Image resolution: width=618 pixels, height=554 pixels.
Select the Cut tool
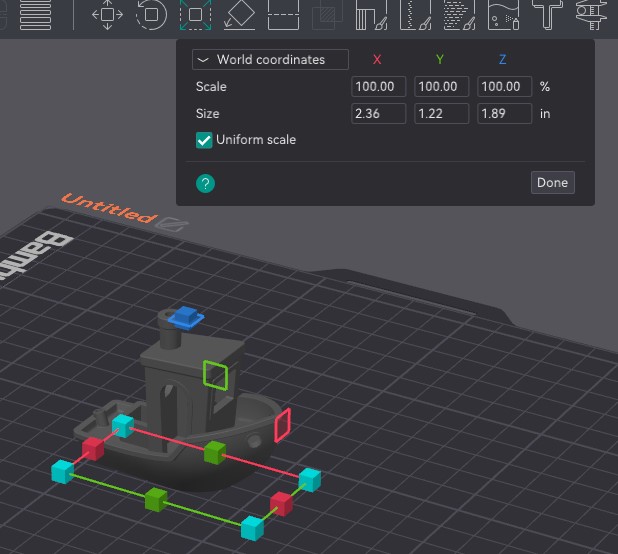tap(283, 15)
